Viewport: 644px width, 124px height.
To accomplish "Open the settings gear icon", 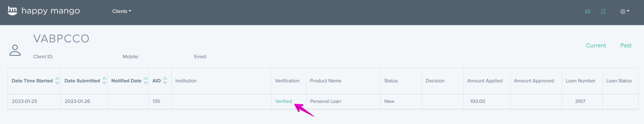I will click(x=623, y=11).
